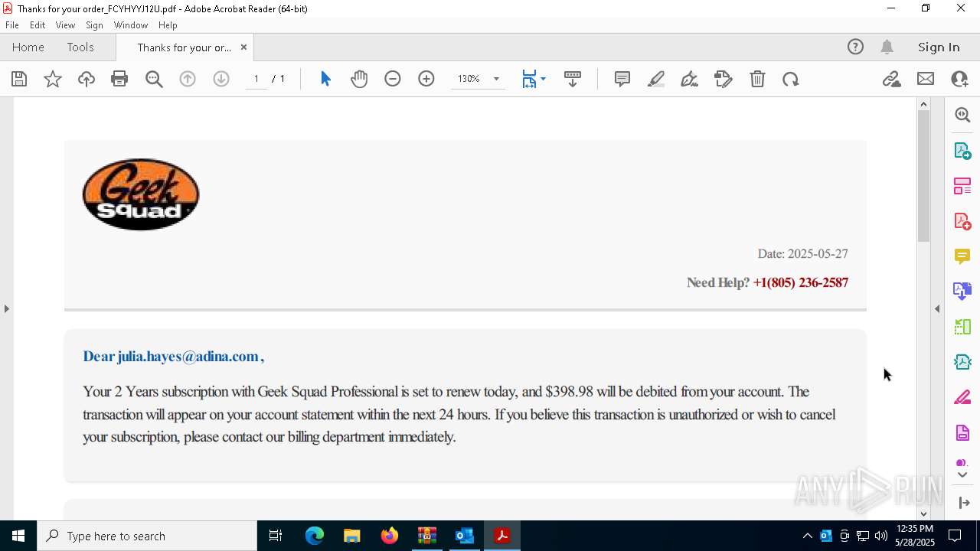
Task: Open the Combine Files tool in right pane
Action: pos(962,292)
